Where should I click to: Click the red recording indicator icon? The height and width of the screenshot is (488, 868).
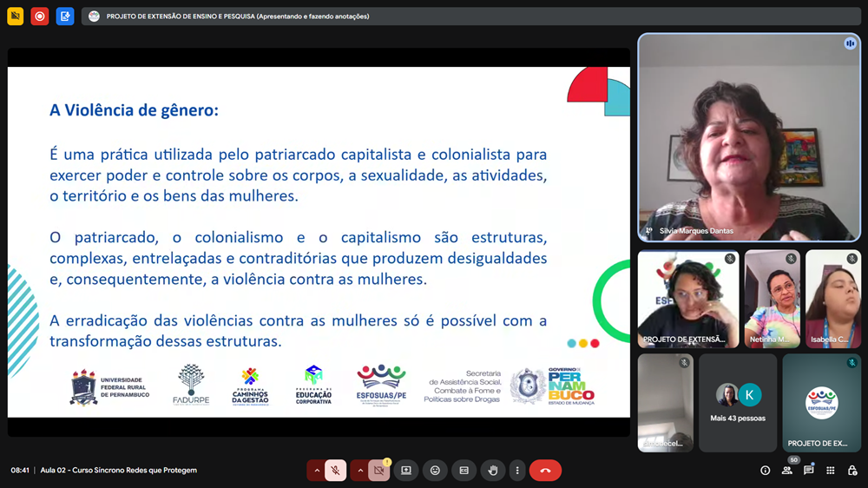tap(40, 16)
